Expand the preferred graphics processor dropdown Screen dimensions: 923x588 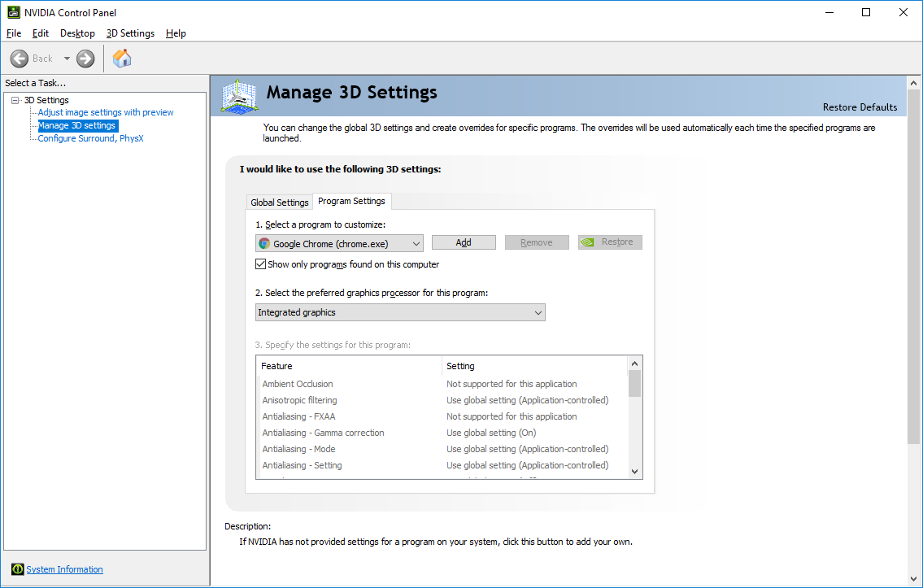coord(400,312)
